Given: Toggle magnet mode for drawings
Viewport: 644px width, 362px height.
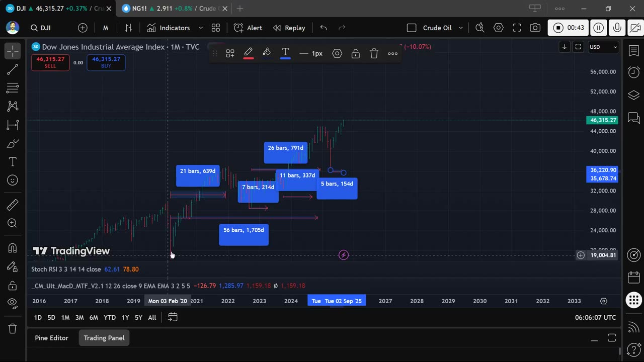Looking at the screenshot, I should 13,248.
